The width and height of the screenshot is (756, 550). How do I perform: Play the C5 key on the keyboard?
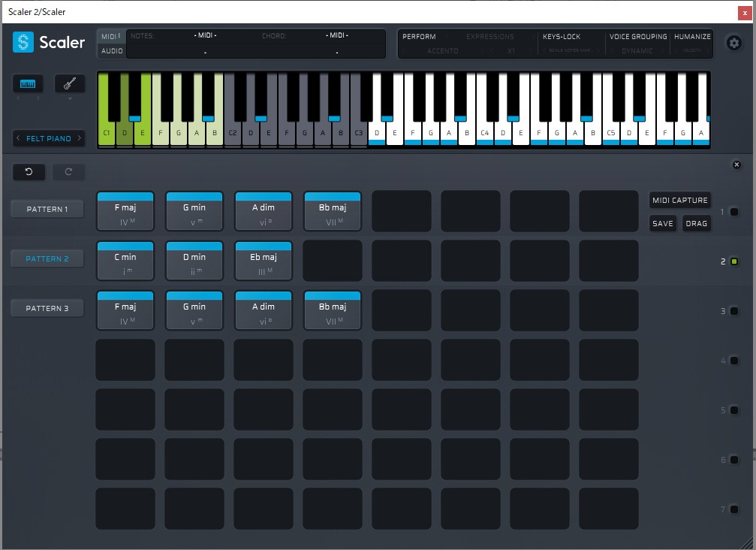[611, 133]
